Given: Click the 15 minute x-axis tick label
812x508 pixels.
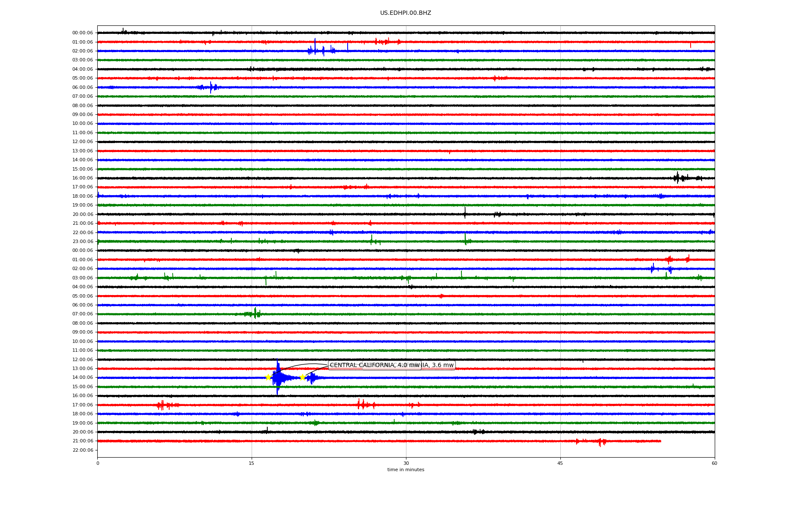Looking at the screenshot, I should coord(252,463).
